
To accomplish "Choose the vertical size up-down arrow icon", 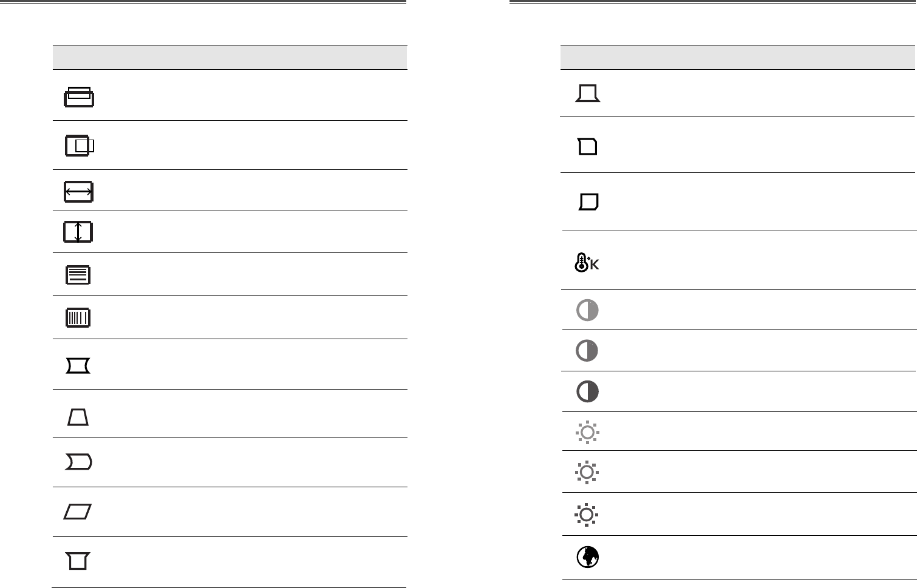I will 78,232.
